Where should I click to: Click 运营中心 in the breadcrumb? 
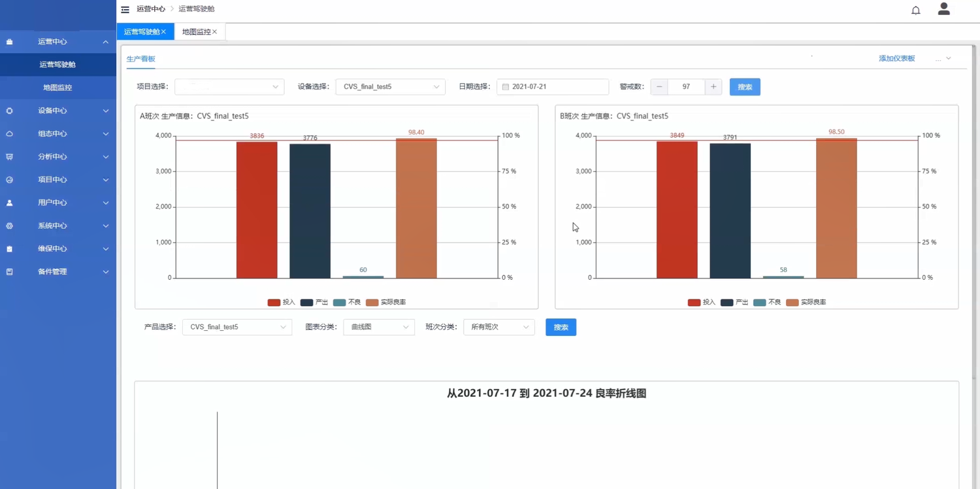point(151,9)
